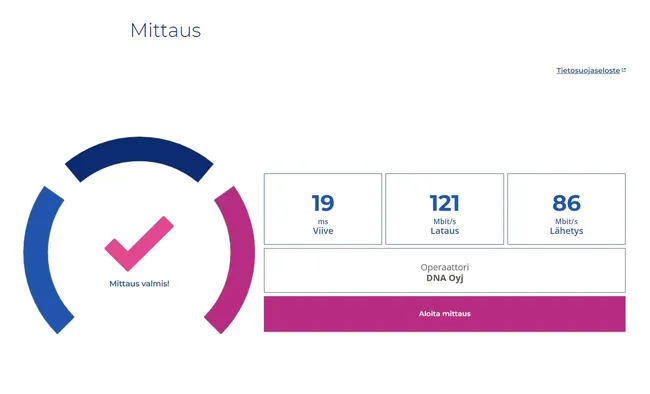The image size is (650, 394).
Task: Click the Lähetys label text
Action: 566,231
